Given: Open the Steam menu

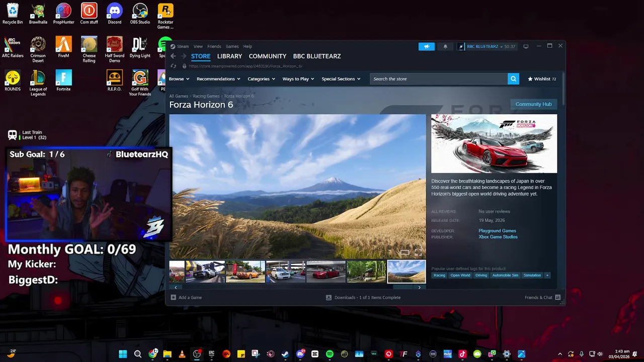Looking at the screenshot, I should coord(183,46).
